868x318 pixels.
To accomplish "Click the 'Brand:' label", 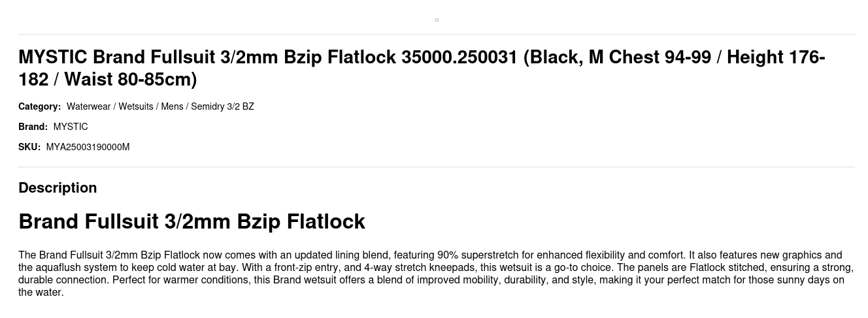I will (x=33, y=127).
